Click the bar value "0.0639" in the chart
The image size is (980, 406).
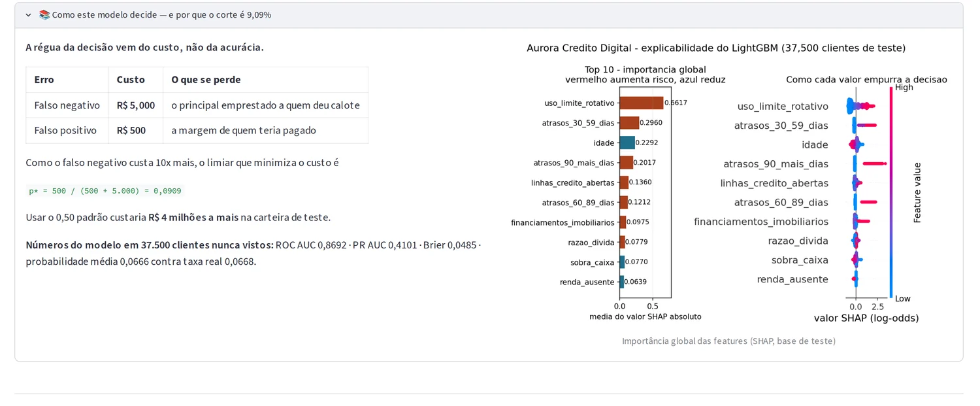(636, 282)
